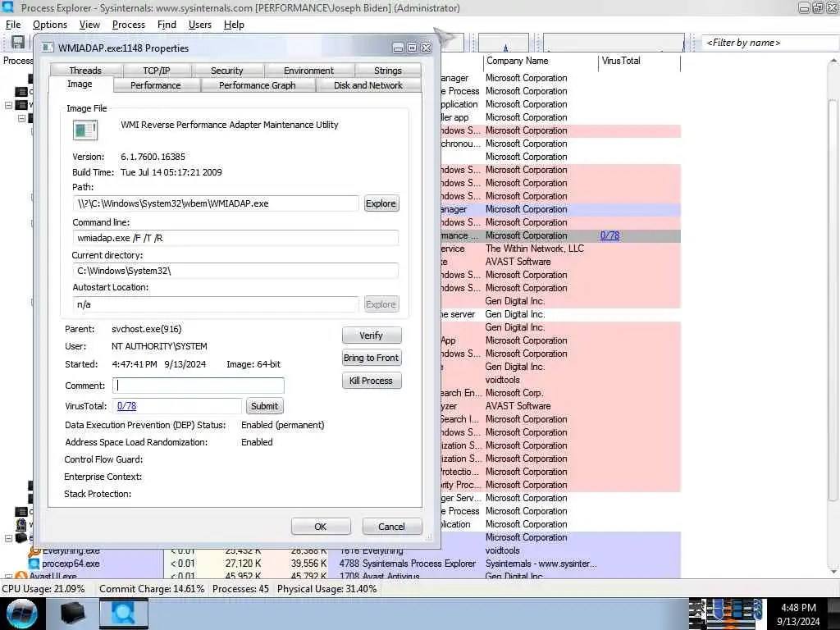Click the Commit Charge status bar entry
Viewport: 840px width, 630px height.
coord(152,589)
